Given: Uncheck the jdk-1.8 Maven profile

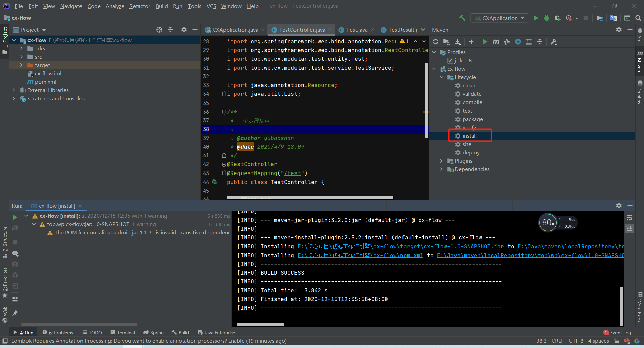Looking at the screenshot, I should pyautogui.click(x=450, y=61).
